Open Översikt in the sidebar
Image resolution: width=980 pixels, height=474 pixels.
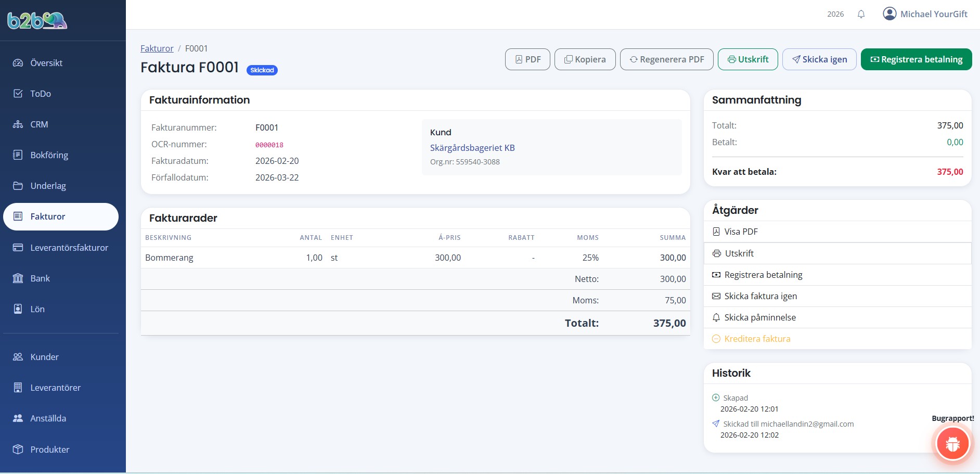pyautogui.click(x=46, y=63)
